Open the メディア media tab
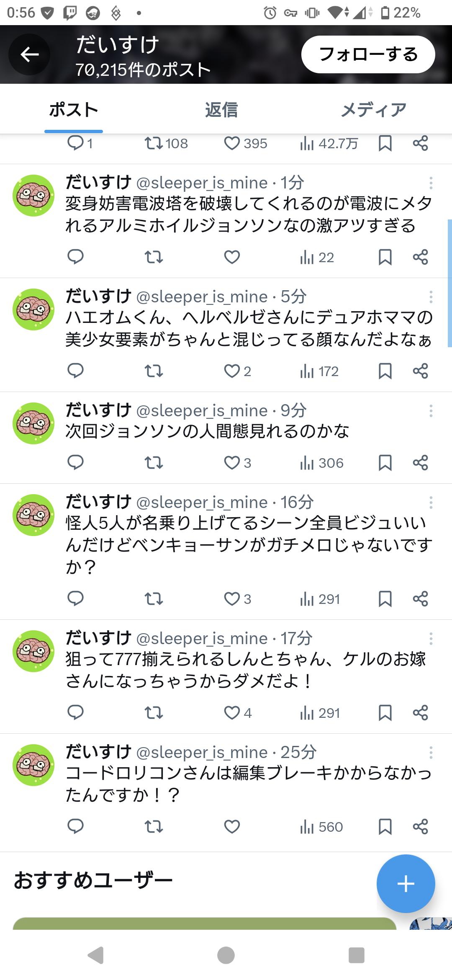 tap(373, 110)
